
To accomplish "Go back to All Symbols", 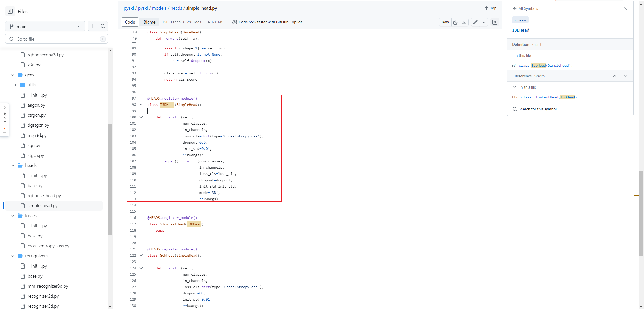I will pyautogui.click(x=525, y=9).
